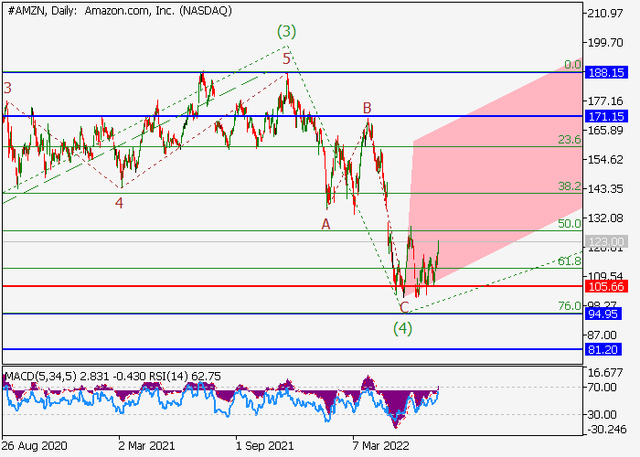Click the 132.08 price axis value
Viewport: 640px width, 457px height.
tap(605, 218)
